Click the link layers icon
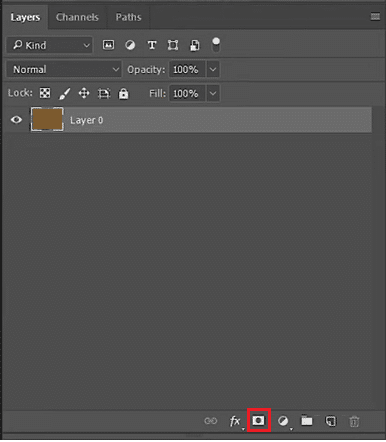 210,421
